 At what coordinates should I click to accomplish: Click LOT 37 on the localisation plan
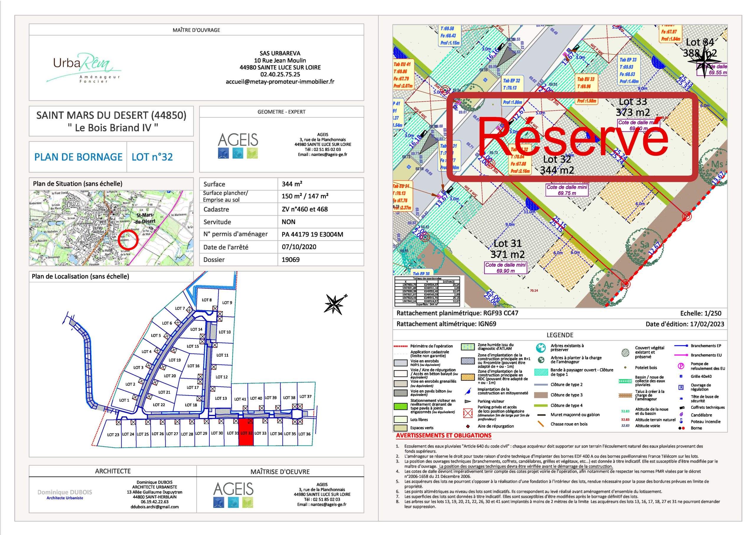click(x=305, y=397)
